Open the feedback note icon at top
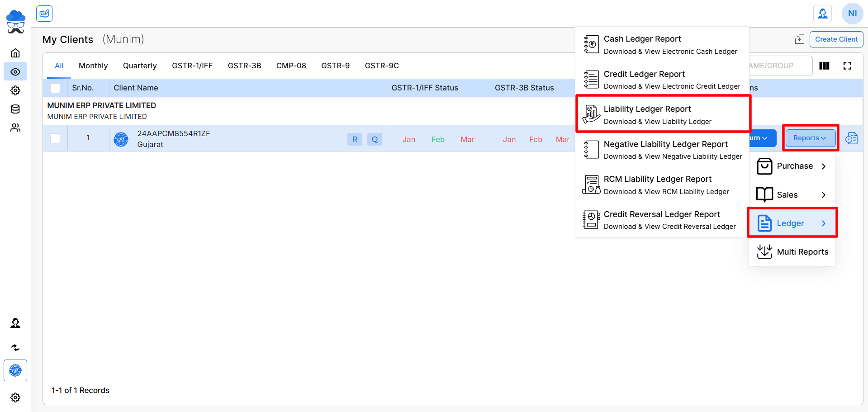This screenshot has width=868, height=412. 44,14
